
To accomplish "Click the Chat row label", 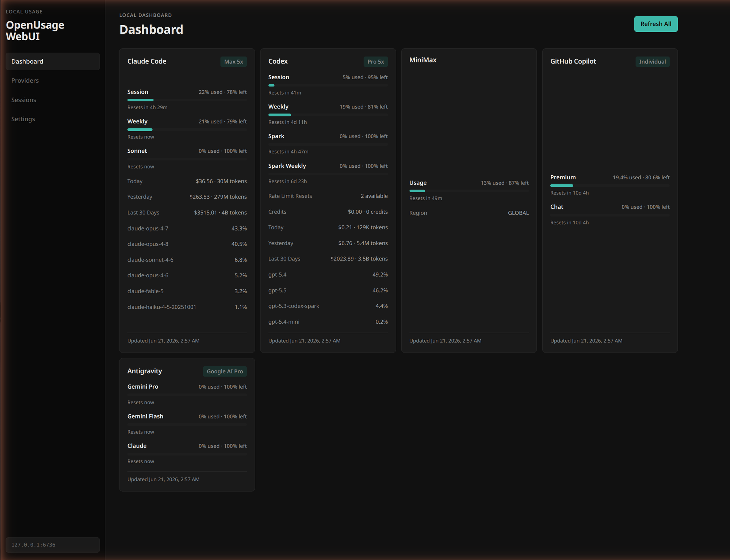I will point(557,207).
